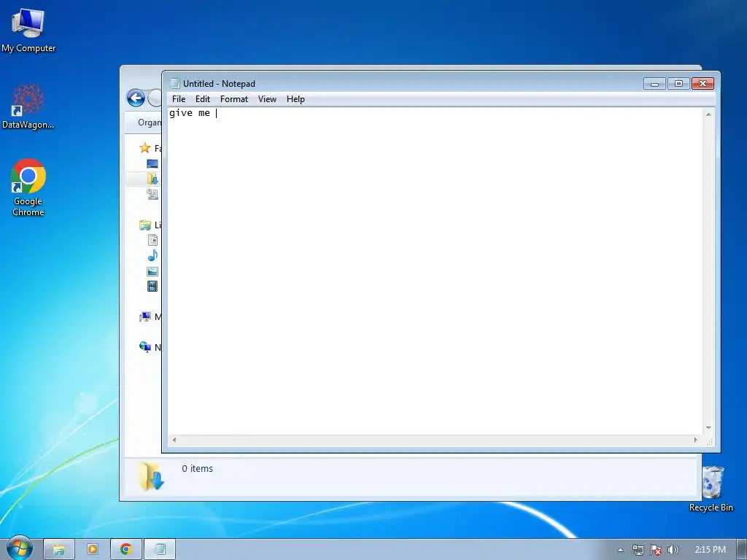Click inside the Notepad text area
747x560 pixels.
pos(436,271)
